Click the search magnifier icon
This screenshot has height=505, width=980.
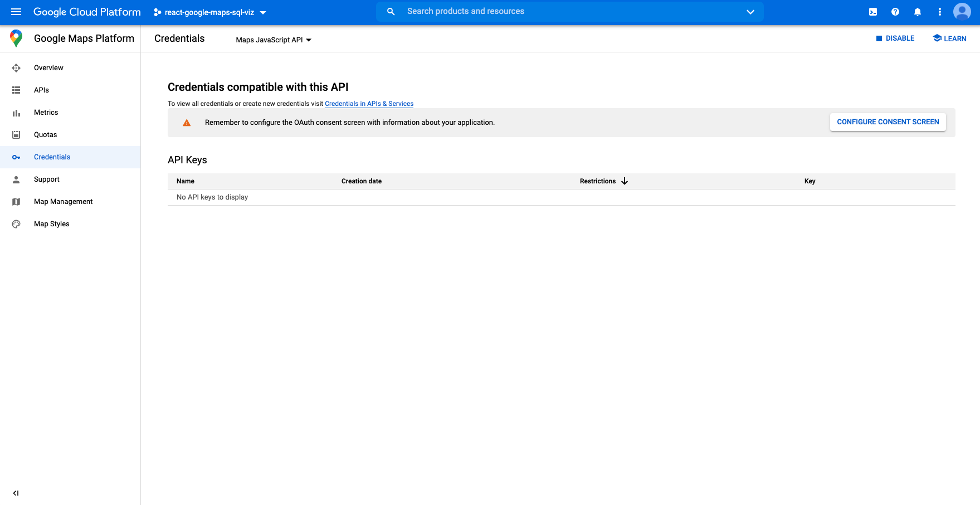click(x=391, y=12)
